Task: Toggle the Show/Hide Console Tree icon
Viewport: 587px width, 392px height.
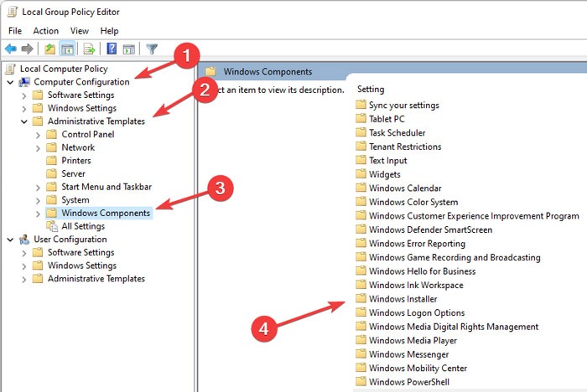Action: click(67, 49)
